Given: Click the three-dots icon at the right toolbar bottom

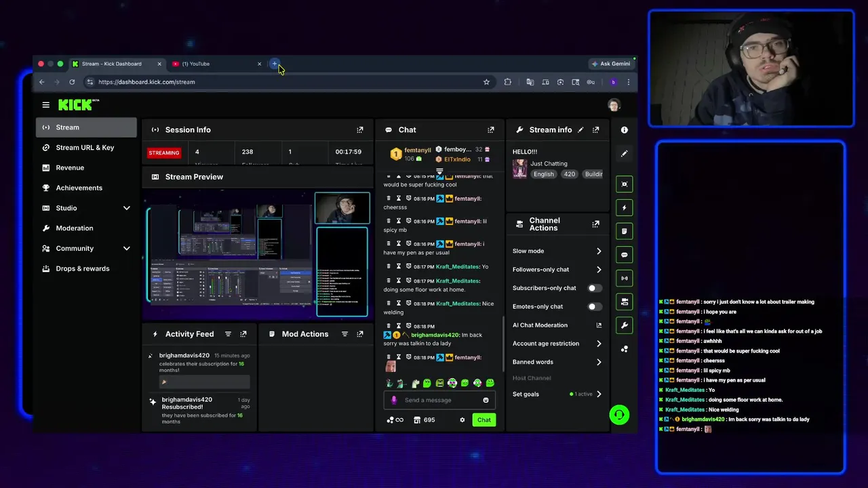Looking at the screenshot, I should tap(625, 349).
